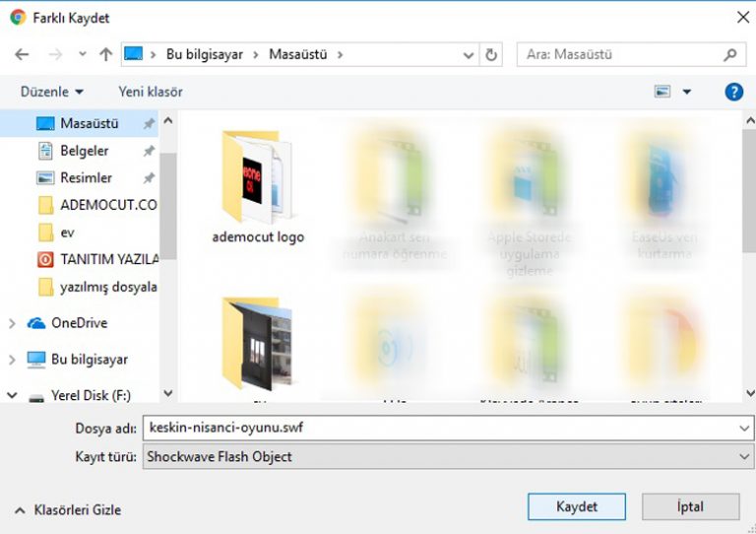Click the search magnifier icon

coord(729,55)
